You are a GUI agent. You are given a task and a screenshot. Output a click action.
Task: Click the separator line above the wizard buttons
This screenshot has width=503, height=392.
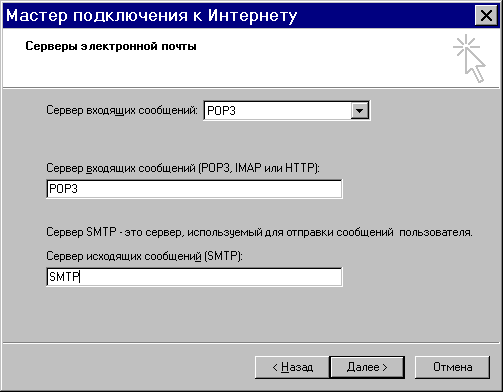251,342
